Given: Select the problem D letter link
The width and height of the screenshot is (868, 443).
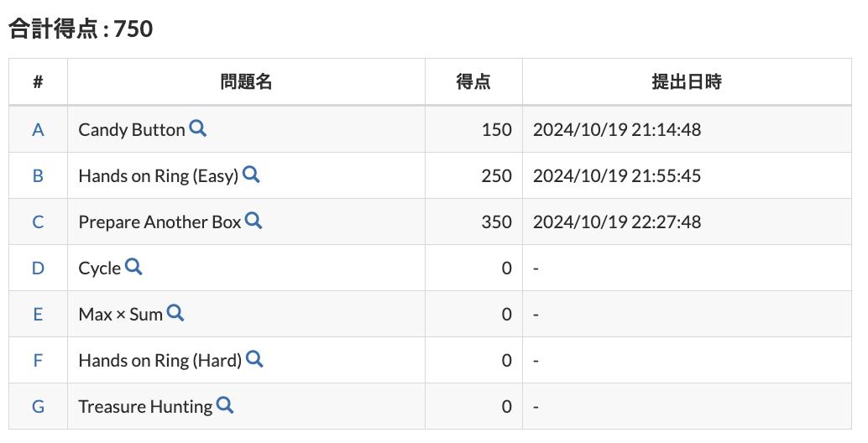Looking at the screenshot, I should (38, 268).
